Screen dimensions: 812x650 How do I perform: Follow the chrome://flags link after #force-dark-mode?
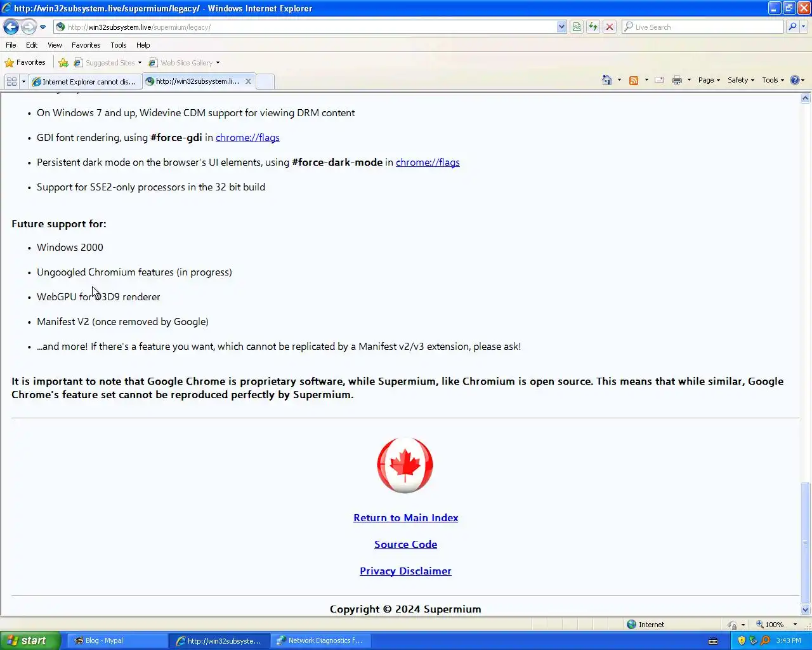[x=428, y=162]
